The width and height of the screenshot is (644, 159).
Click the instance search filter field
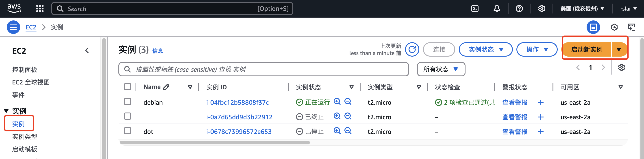pyautogui.click(x=263, y=69)
